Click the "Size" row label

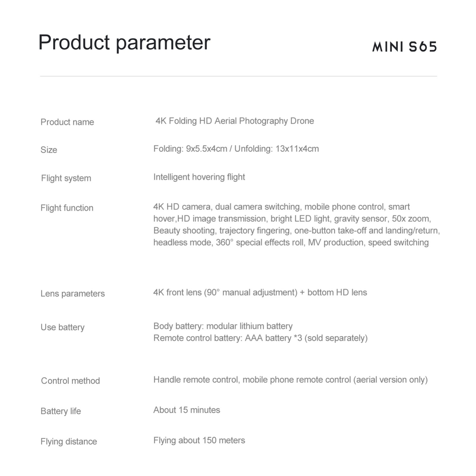[49, 150]
